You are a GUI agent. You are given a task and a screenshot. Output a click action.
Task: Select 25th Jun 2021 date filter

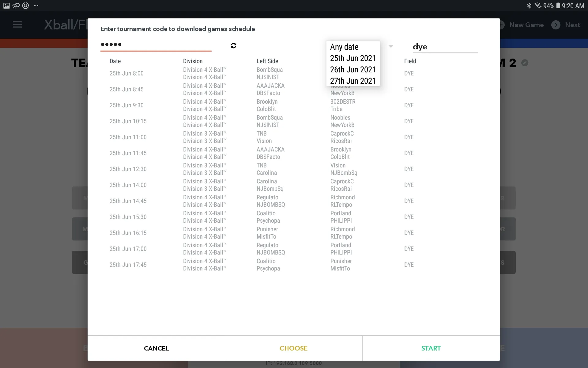[x=352, y=58]
